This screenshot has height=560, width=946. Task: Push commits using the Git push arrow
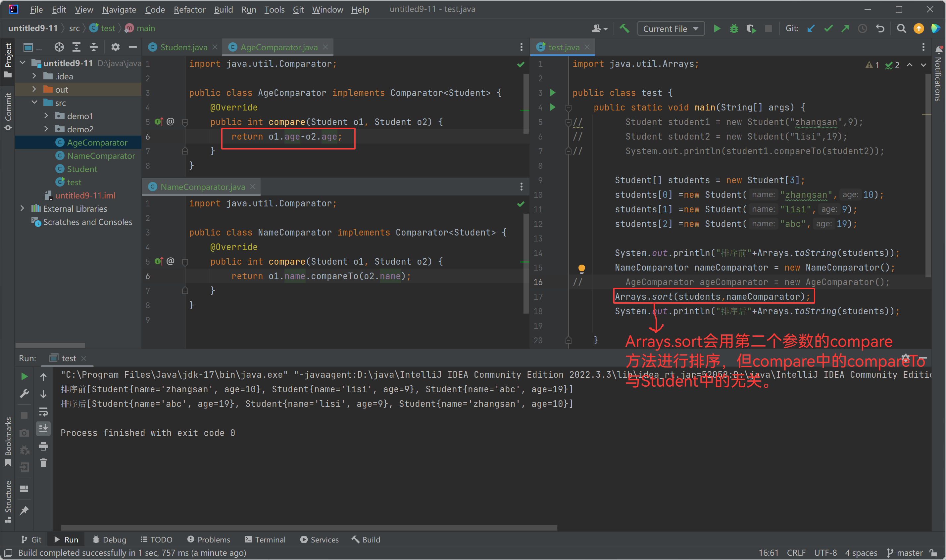845,28
